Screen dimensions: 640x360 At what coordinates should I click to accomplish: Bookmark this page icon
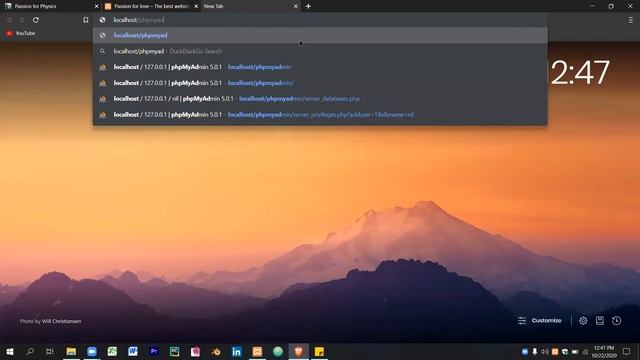coord(85,20)
